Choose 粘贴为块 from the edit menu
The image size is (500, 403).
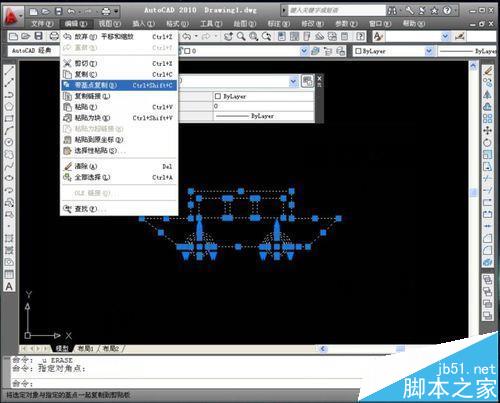pyautogui.click(x=119, y=118)
